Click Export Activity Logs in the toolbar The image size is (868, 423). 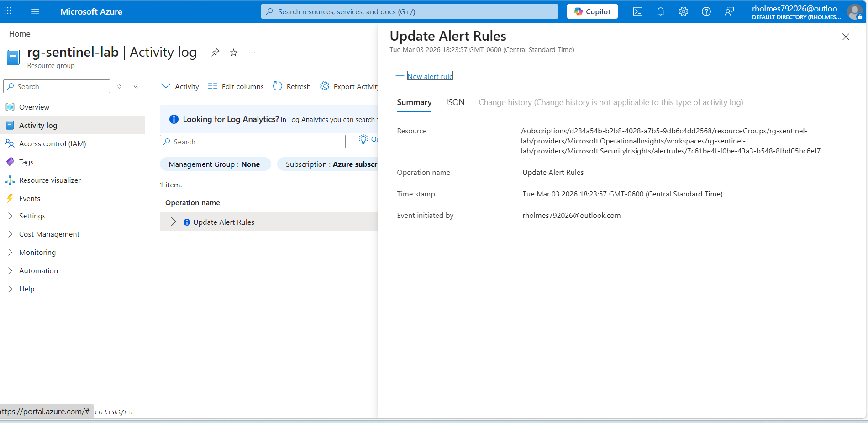349,86
